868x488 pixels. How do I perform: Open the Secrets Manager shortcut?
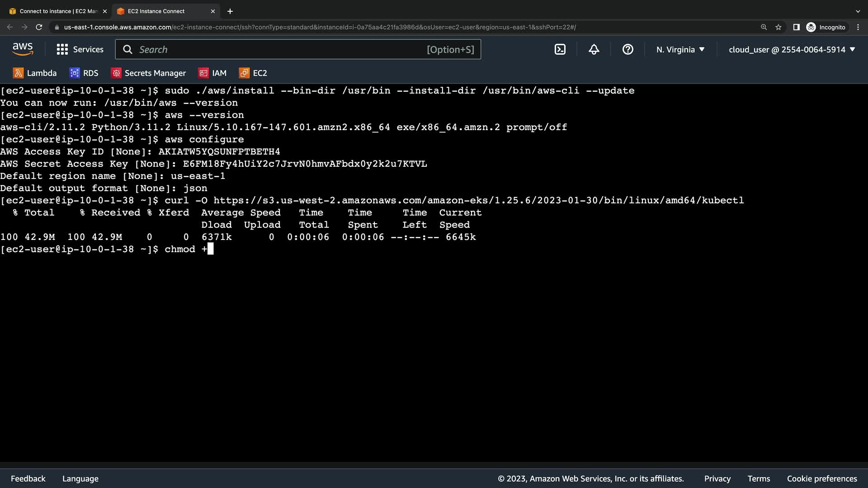click(149, 73)
